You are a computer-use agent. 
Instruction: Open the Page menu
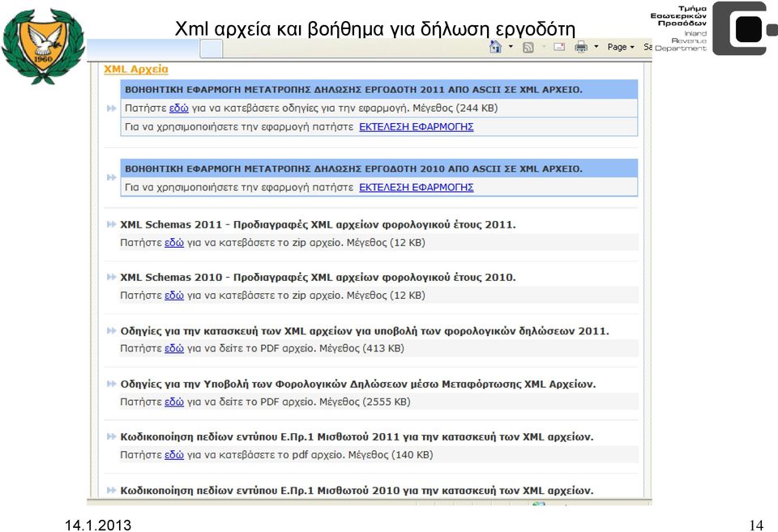click(621, 47)
